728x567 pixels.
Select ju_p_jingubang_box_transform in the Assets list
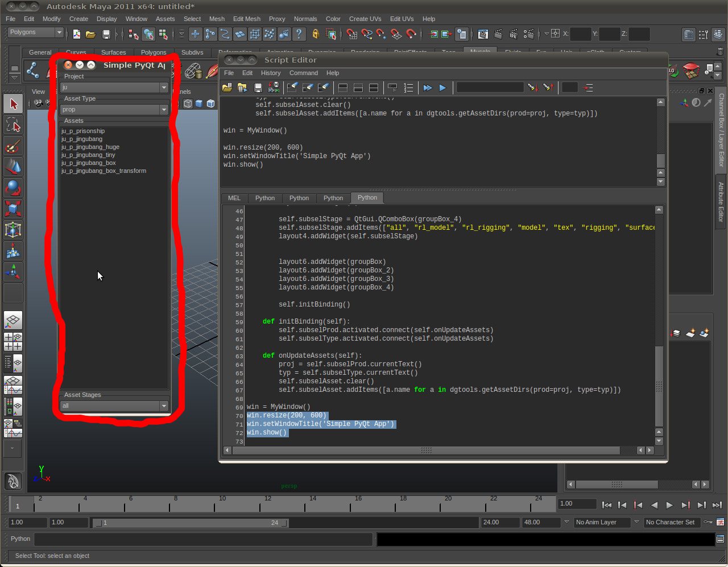104,171
